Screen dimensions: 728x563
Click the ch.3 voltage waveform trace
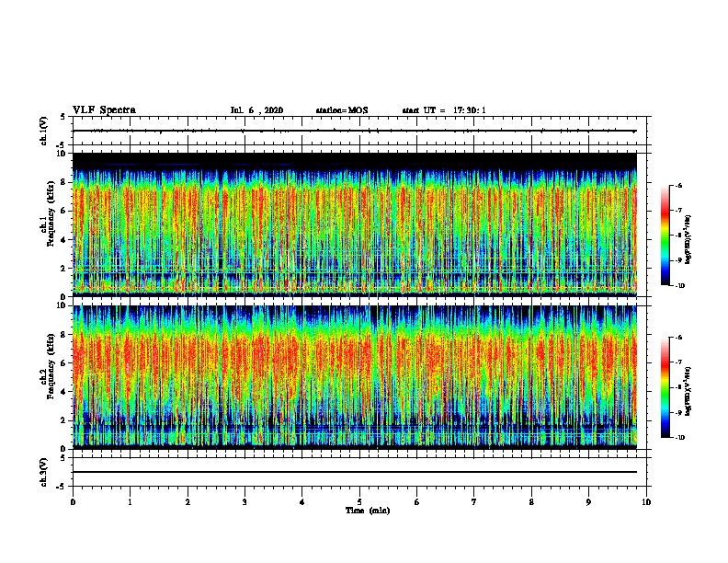coord(355,472)
